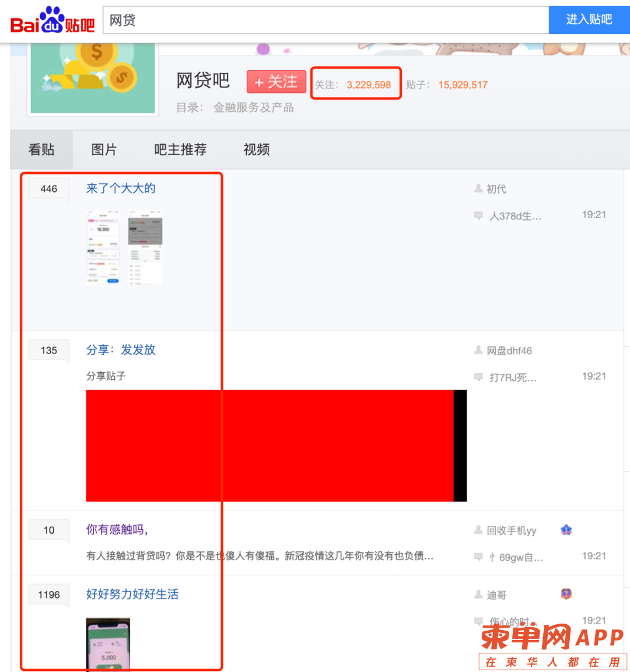This screenshot has width=630, height=672.
Task: Click reply count 10
Action: (49, 530)
